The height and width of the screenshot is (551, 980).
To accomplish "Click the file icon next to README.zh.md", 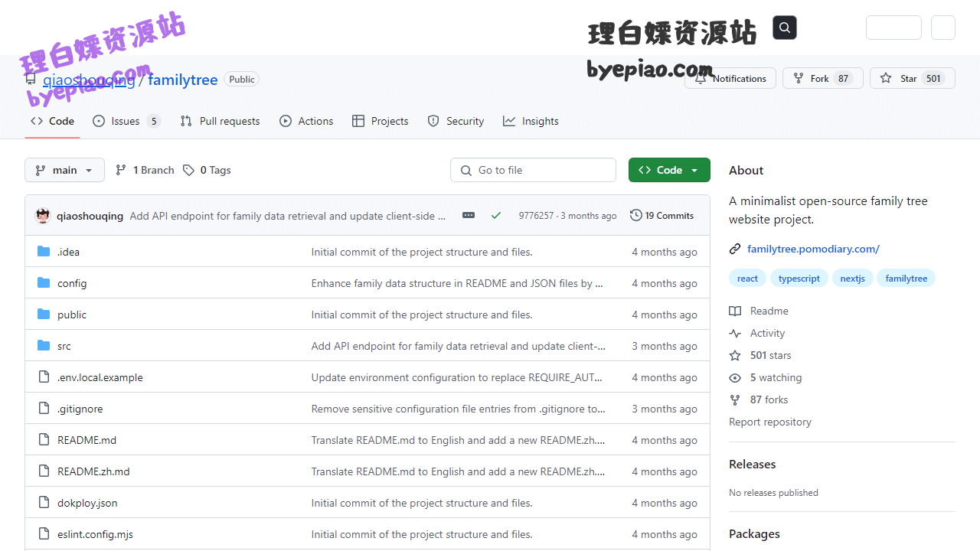I will coord(44,471).
